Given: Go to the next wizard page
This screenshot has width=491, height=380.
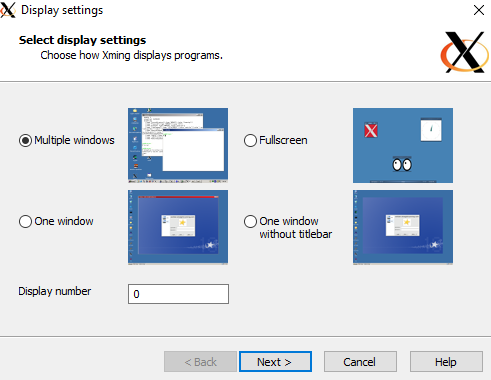Looking at the screenshot, I should tap(275, 361).
